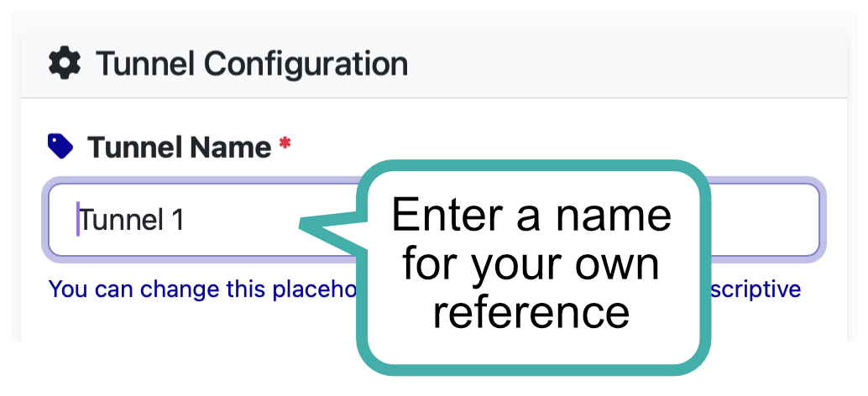The image size is (868, 396).
Task: Click the word "Name" in the label
Action: pos(233,148)
